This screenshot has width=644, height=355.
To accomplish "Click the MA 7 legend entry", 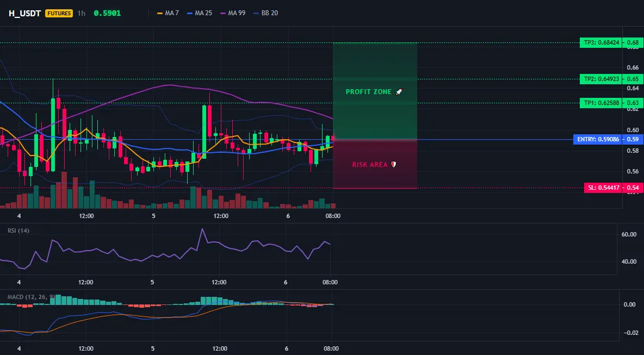I will 168,13.
